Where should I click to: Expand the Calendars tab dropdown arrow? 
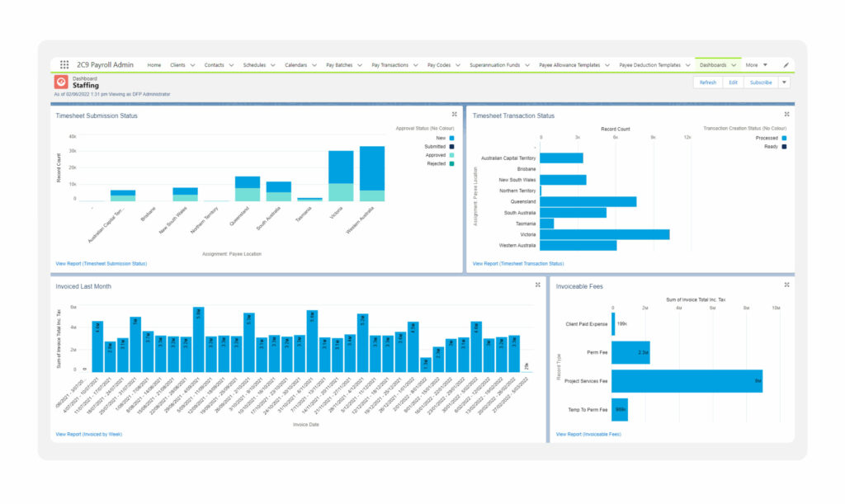click(314, 65)
